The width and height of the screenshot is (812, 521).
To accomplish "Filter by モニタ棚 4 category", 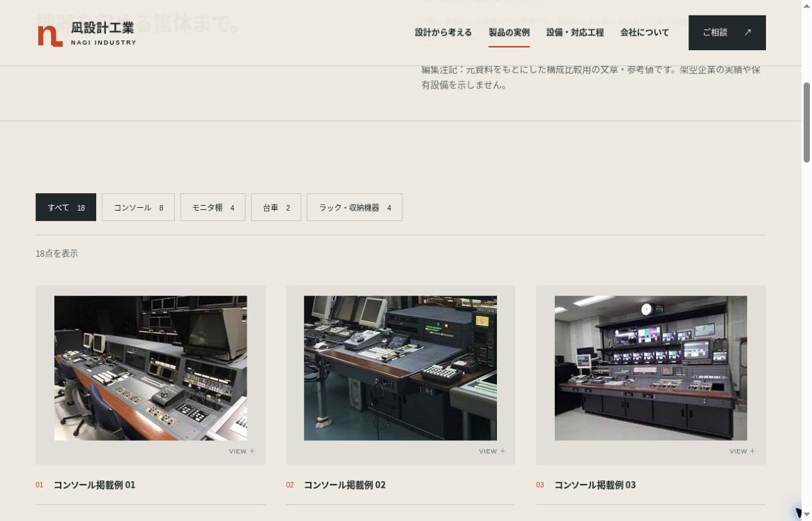I will 213,207.
